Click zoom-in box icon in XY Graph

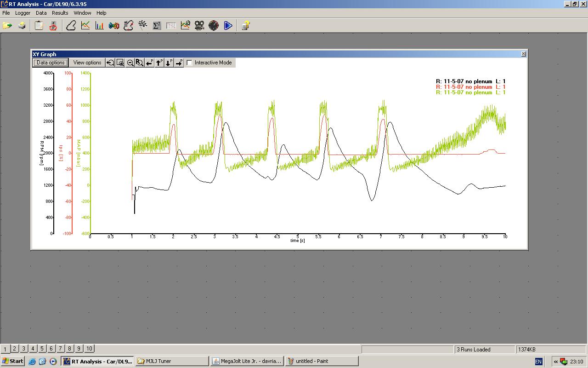click(120, 63)
